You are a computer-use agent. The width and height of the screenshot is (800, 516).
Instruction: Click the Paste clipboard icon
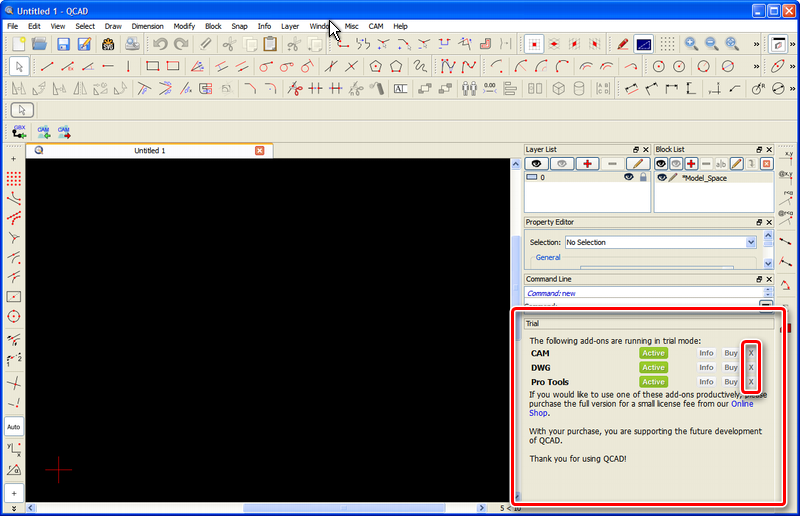point(270,44)
